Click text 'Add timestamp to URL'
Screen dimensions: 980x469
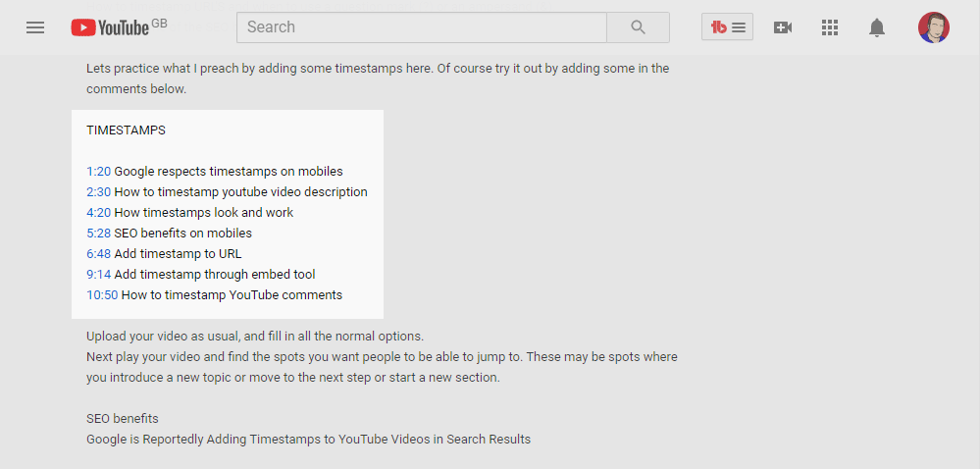coord(179,254)
